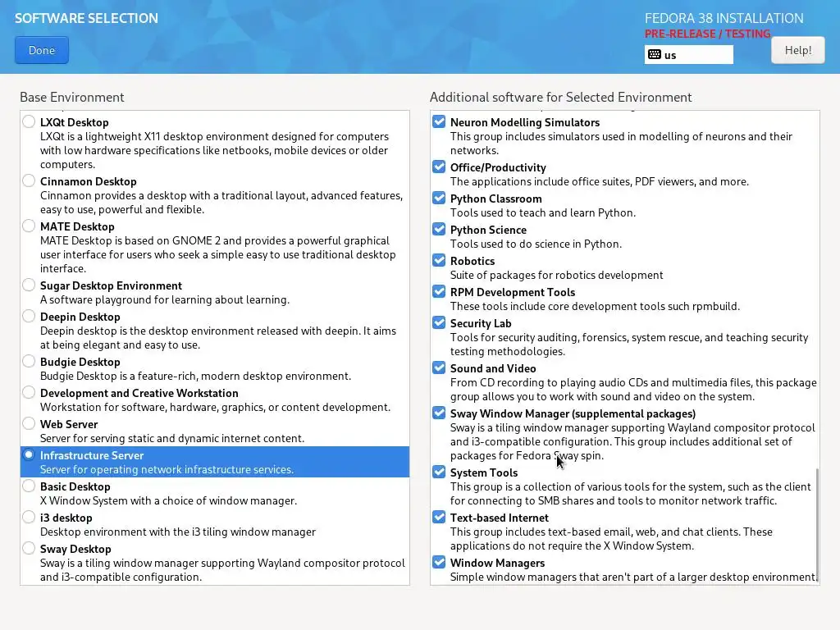This screenshot has height=630, width=840.
Task: Click 'Budgie Desktop is a feature-rich' text
Action: click(195, 376)
